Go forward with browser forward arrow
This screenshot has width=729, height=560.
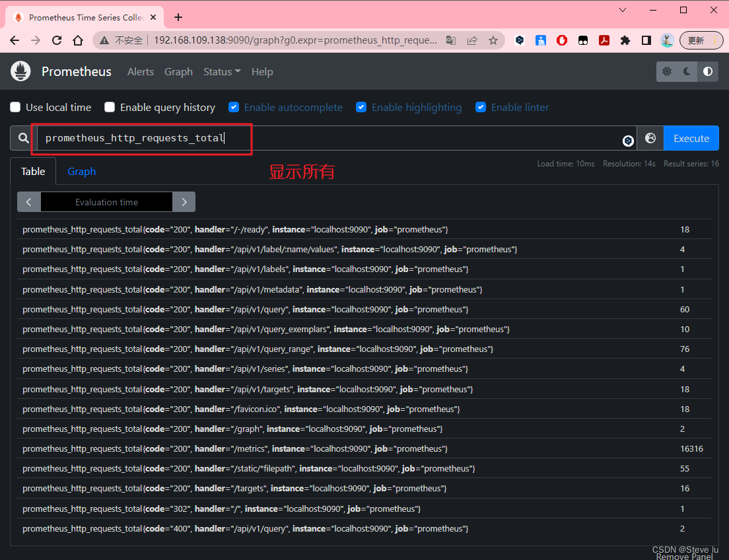coord(36,40)
